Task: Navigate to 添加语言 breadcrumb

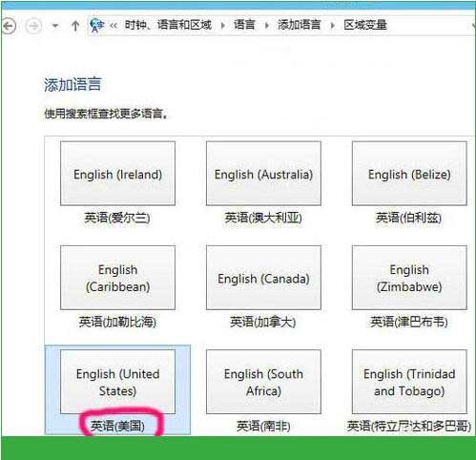Action: [299, 25]
